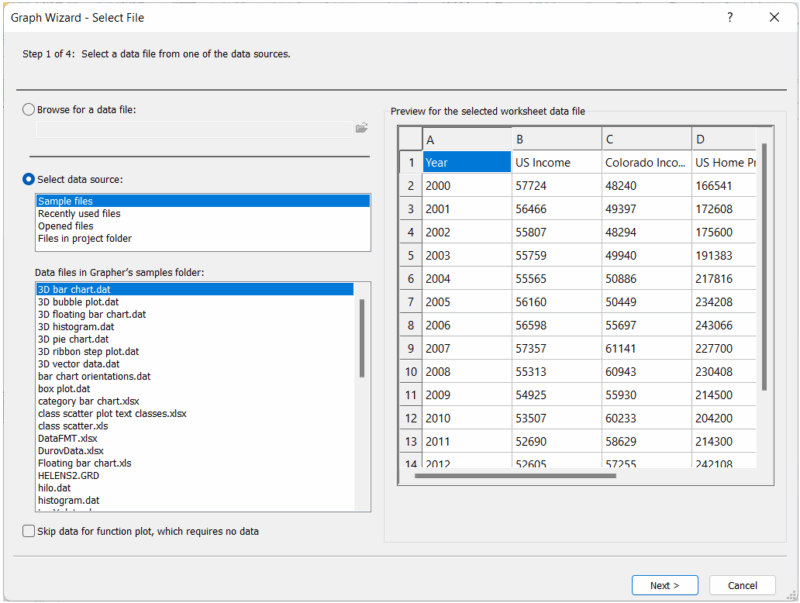The width and height of the screenshot is (800, 603).
Task: Enable Skip data for function plot
Action: [27, 531]
